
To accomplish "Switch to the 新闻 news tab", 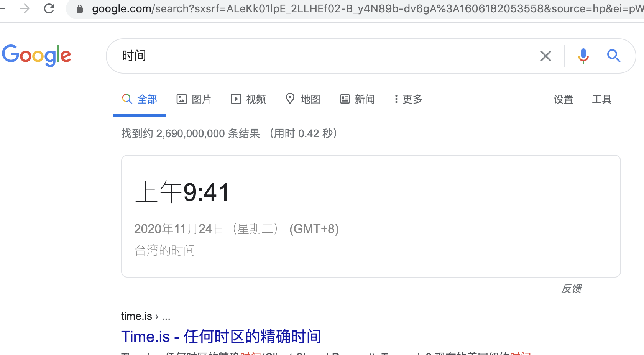I will (357, 99).
